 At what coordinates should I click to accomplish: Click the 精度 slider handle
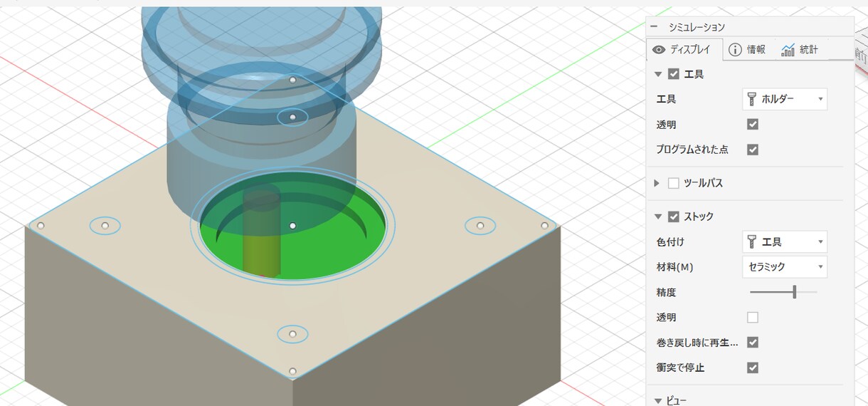(x=795, y=292)
